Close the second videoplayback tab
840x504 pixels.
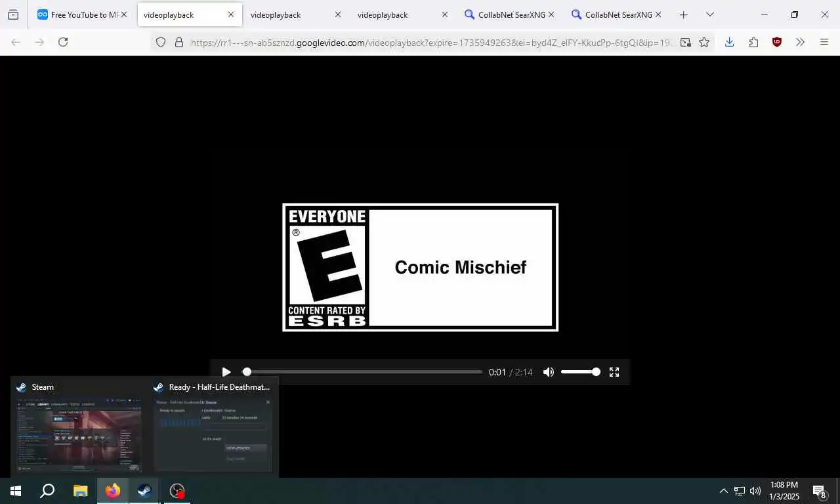click(x=338, y=14)
